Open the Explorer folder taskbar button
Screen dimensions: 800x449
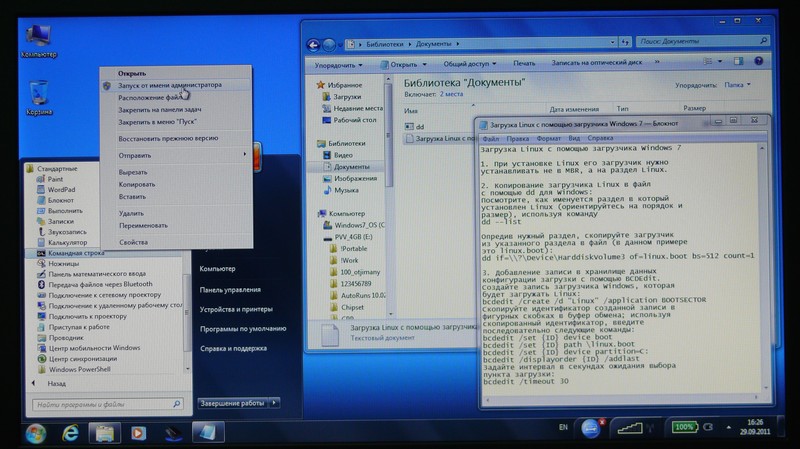point(105,433)
